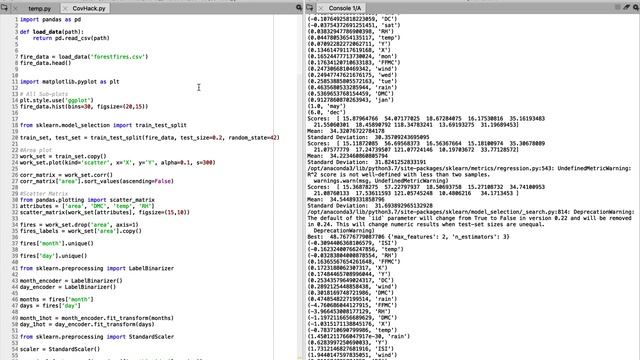Click the console tuple line ending with 'ISI' below Best
This screenshot has width=640, height=360.
pos(352,243)
